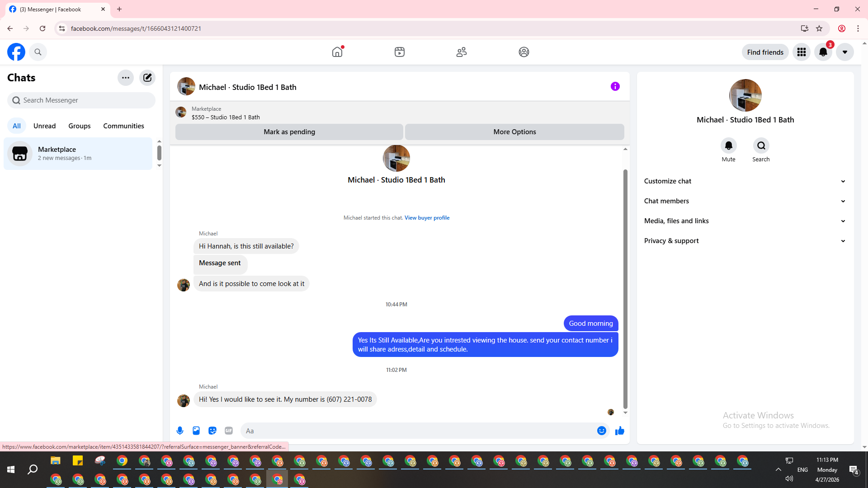
Task: Bookmark this page with the star icon
Action: pyautogui.click(x=819, y=28)
